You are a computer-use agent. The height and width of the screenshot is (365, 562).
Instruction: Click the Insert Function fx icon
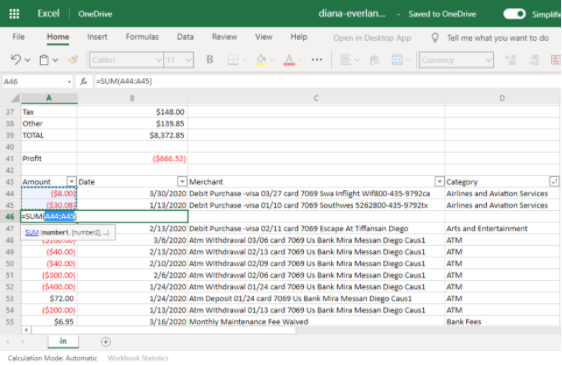click(x=84, y=81)
